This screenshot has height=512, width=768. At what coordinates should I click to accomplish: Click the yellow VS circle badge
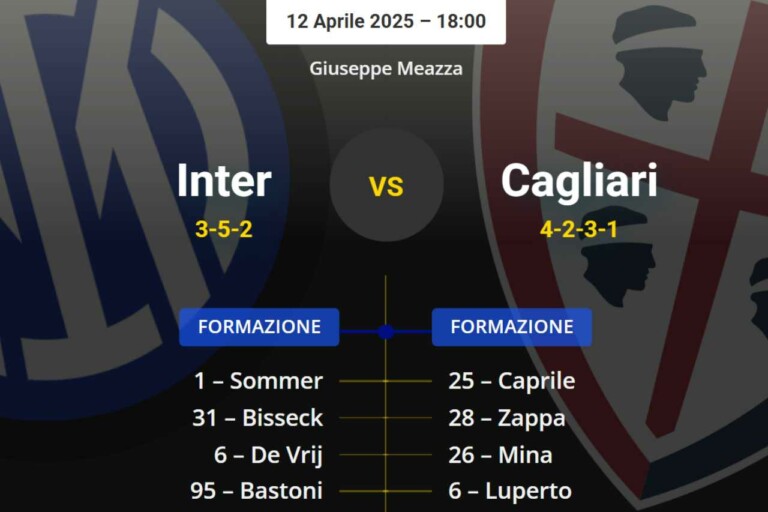coord(386,185)
